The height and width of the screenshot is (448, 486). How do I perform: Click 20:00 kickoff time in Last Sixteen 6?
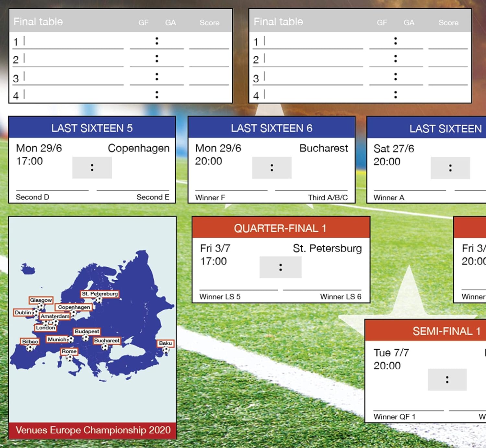click(208, 161)
